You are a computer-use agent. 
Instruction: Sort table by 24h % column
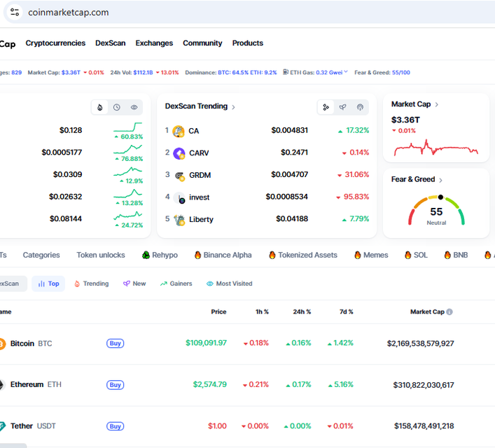tap(302, 312)
